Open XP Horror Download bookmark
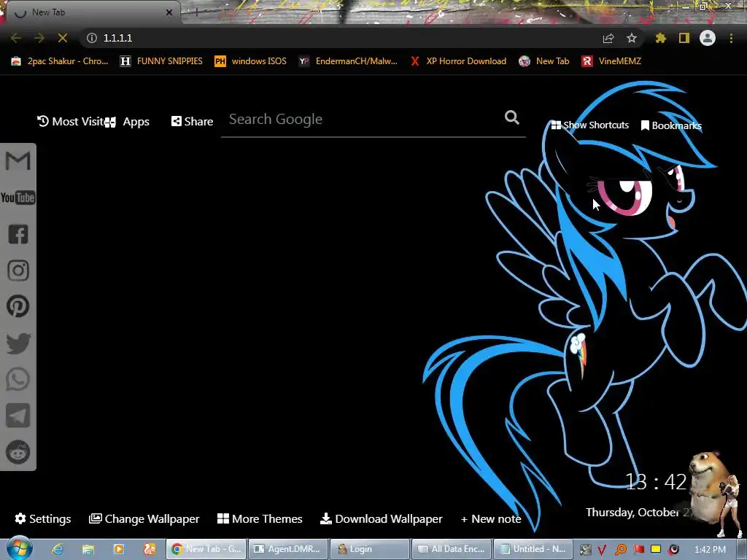The width and height of the screenshot is (747, 560). pos(458,61)
